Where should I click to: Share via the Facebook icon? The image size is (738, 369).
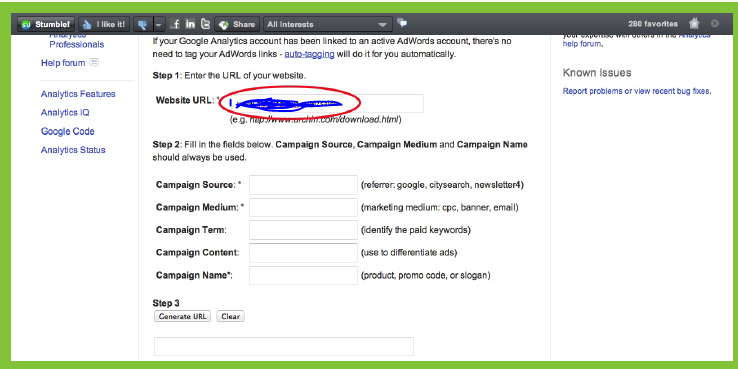175,24
